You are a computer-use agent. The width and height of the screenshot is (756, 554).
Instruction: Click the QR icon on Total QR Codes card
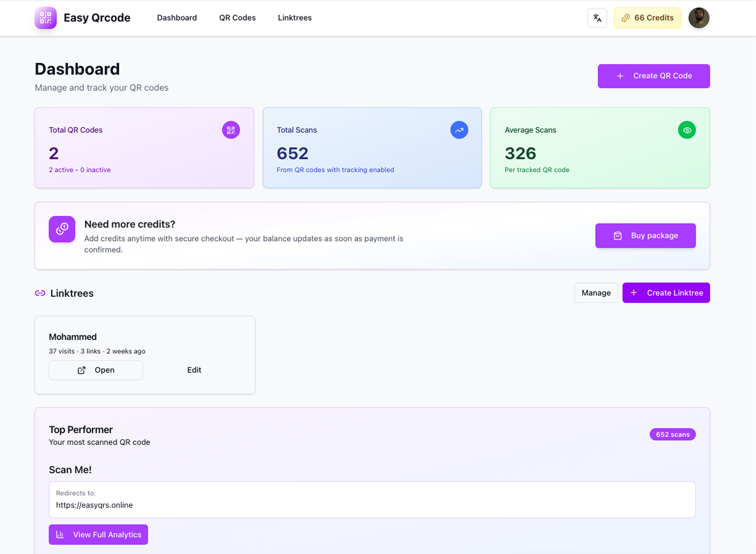231,130
